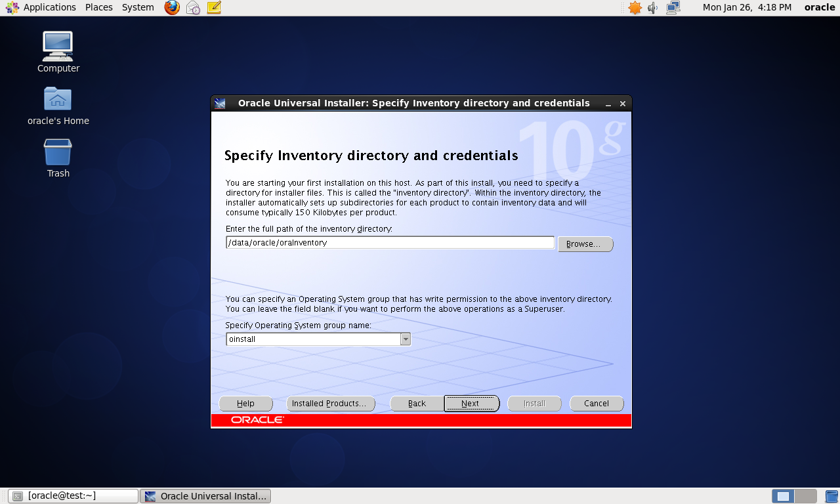Launch Firefox from the top panel

pyautogui.click(x=172, y=8)
